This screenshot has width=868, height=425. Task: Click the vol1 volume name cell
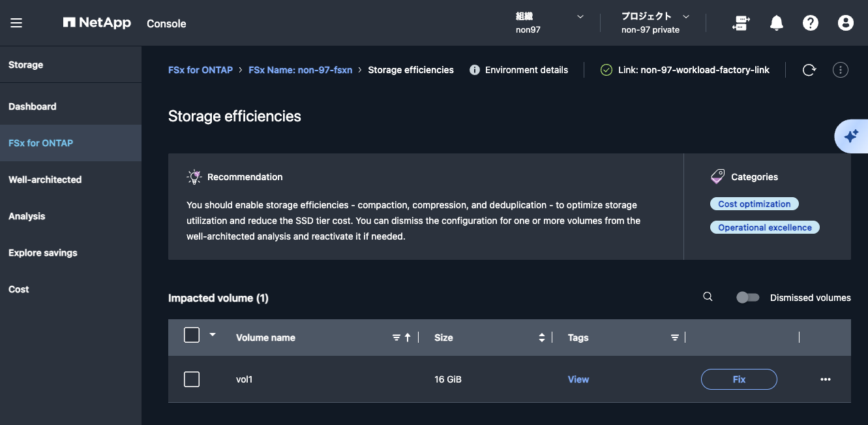click(x=244, y=379)
